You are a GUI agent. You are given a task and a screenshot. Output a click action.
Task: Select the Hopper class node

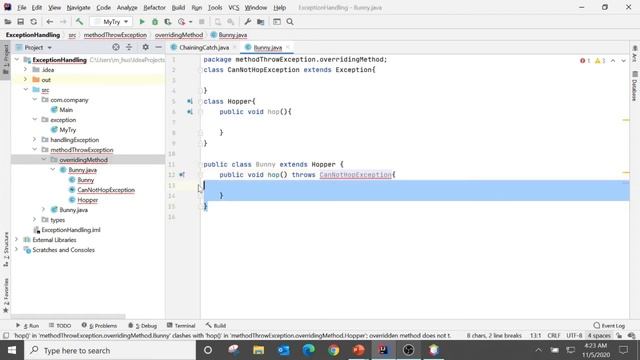point(87,200)
